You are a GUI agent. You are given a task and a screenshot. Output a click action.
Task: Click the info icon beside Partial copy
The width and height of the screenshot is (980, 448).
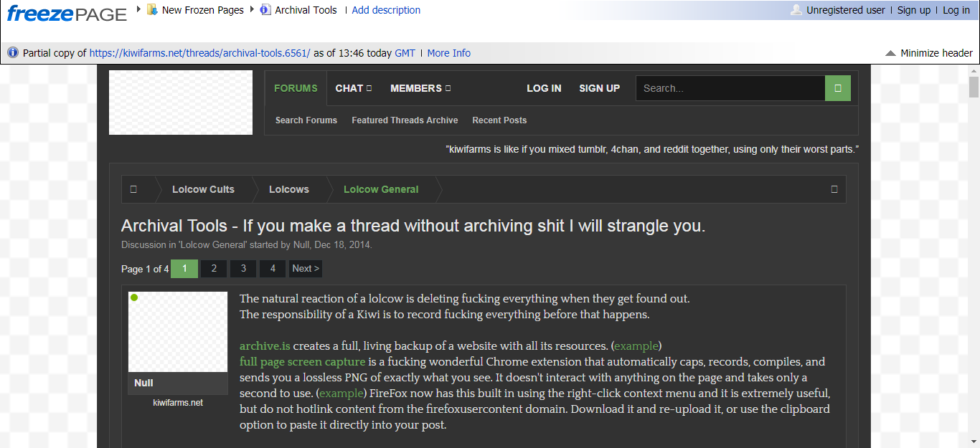[12, 52]
